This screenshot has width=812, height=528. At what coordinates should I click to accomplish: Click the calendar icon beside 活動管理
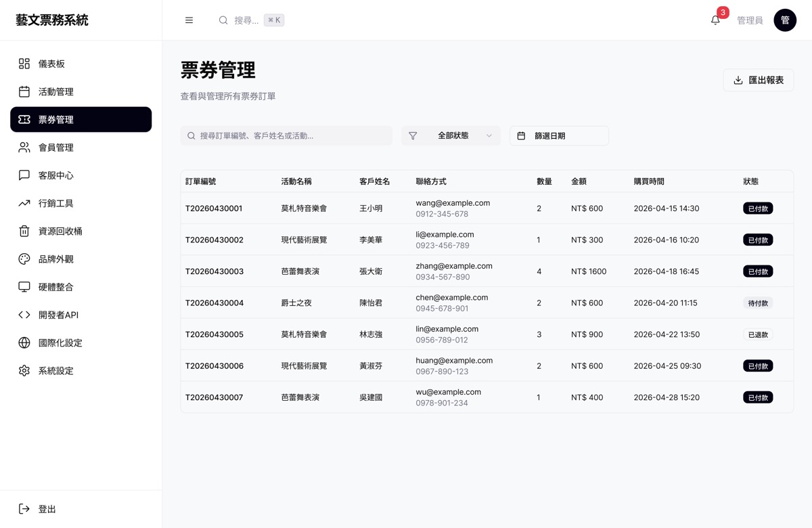pos(24,91)
